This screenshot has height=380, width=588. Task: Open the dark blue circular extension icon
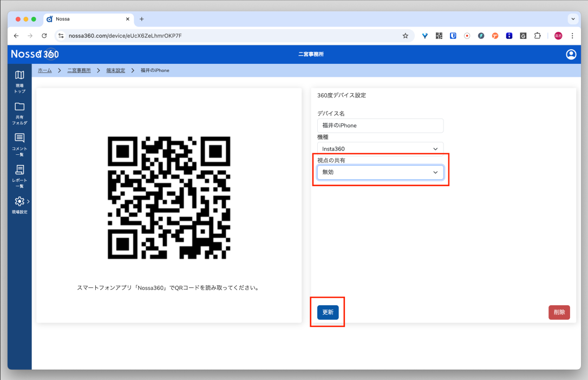coord(481,36)
